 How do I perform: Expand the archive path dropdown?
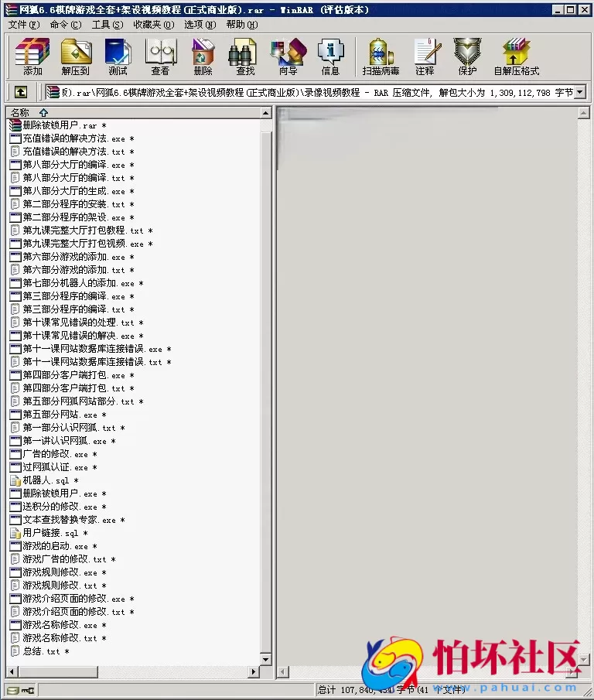[x=581, y=92]
